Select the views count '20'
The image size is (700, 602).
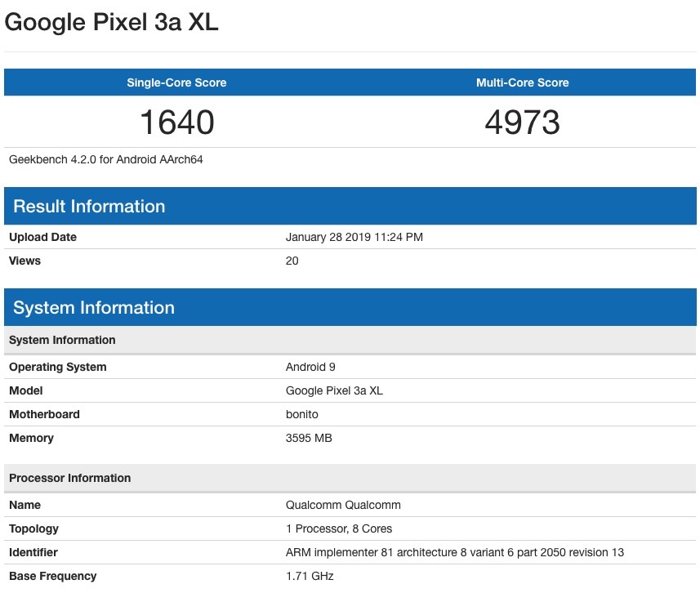pos(292,261)
